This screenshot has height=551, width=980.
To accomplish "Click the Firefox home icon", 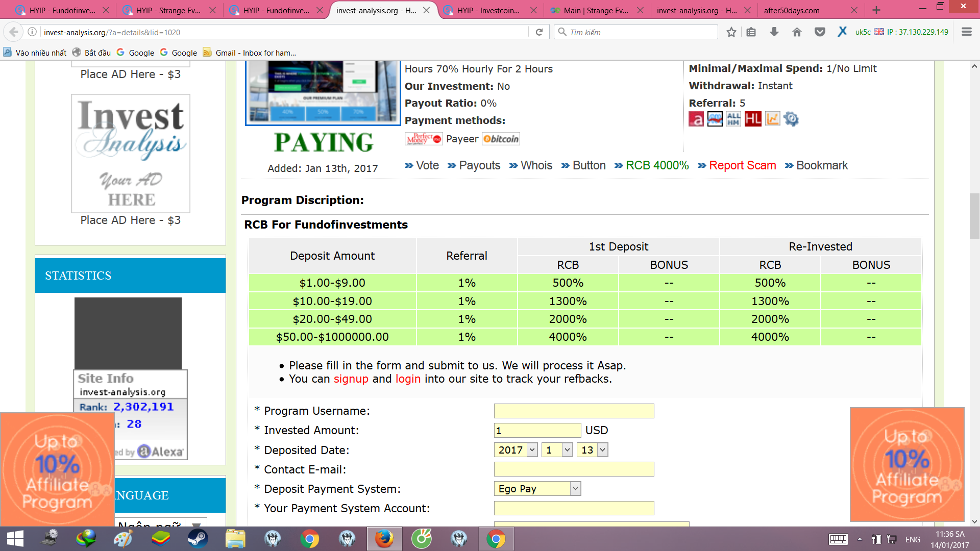I will coord(797,32).
